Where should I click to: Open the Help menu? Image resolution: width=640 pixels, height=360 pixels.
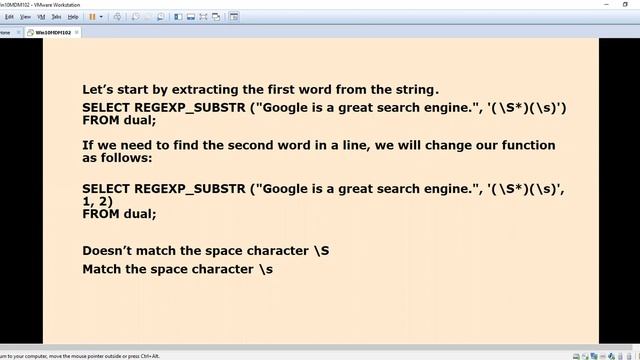73,17
